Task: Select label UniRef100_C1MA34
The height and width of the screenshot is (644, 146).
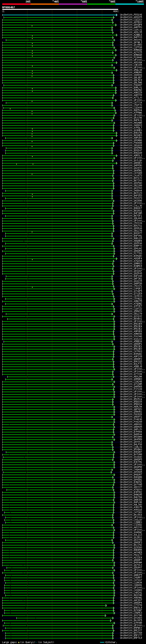Action: (131, 583)
